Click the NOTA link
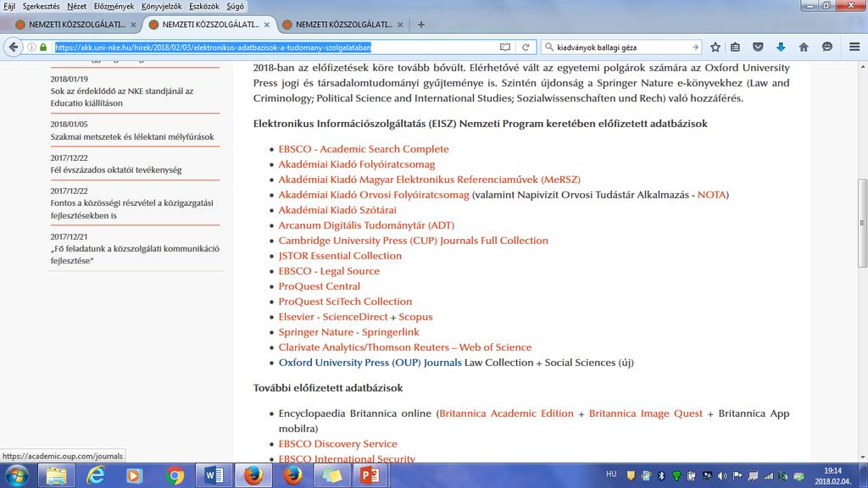The image size is (868, 488). (711, 195)
